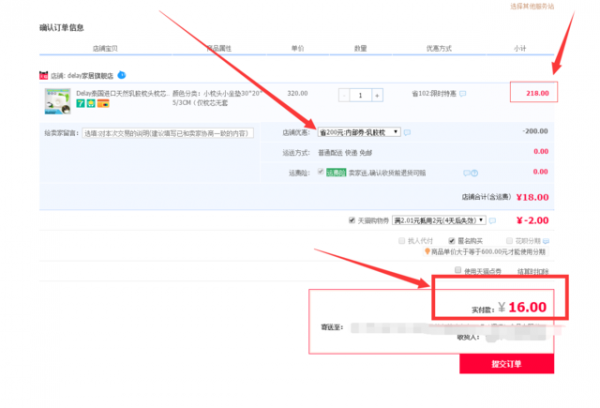Click the message-to-seller input field

coord(168,133)
